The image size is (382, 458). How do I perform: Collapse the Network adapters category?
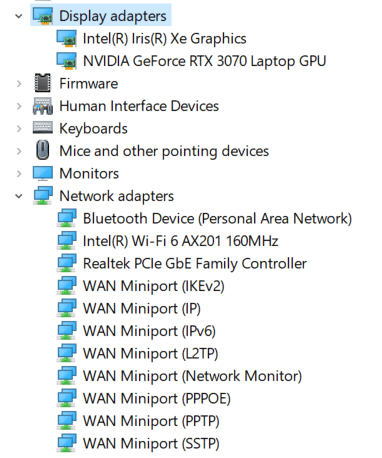click(19, 196)
